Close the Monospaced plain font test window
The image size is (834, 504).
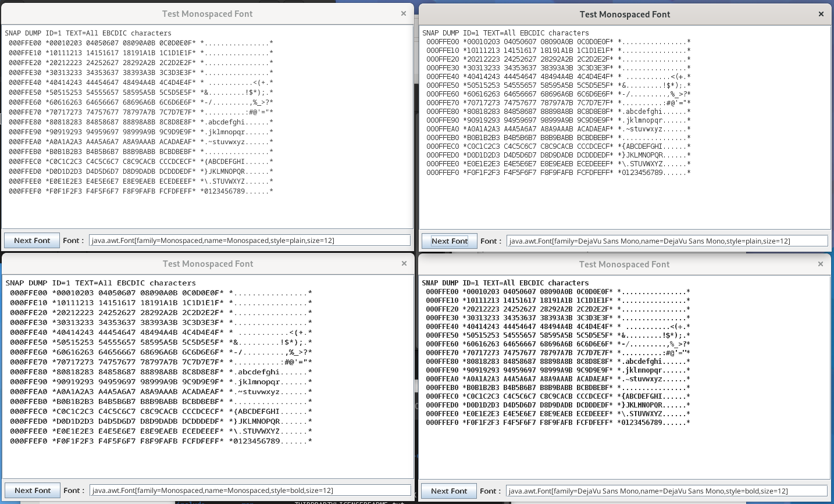tap(404, 13)
